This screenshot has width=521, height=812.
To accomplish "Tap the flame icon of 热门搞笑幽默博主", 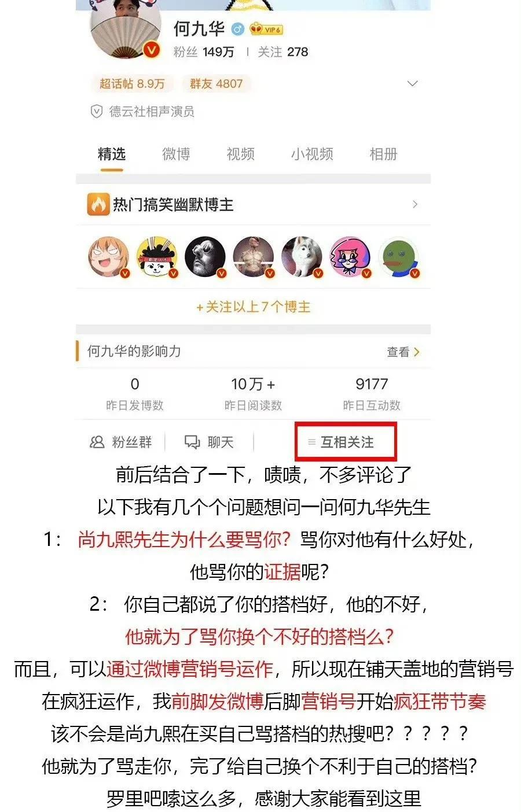I will click(98, 204).
